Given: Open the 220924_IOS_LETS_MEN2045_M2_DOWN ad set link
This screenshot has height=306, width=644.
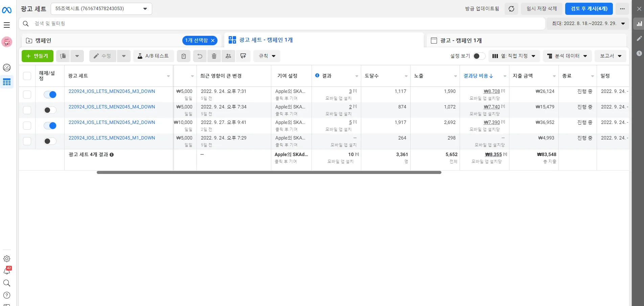Looking at the screenshot, I should (x=112, y=122).
